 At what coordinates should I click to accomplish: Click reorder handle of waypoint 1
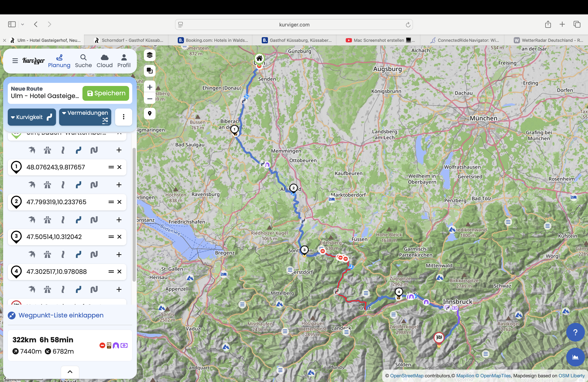click(x=111, y=167)
